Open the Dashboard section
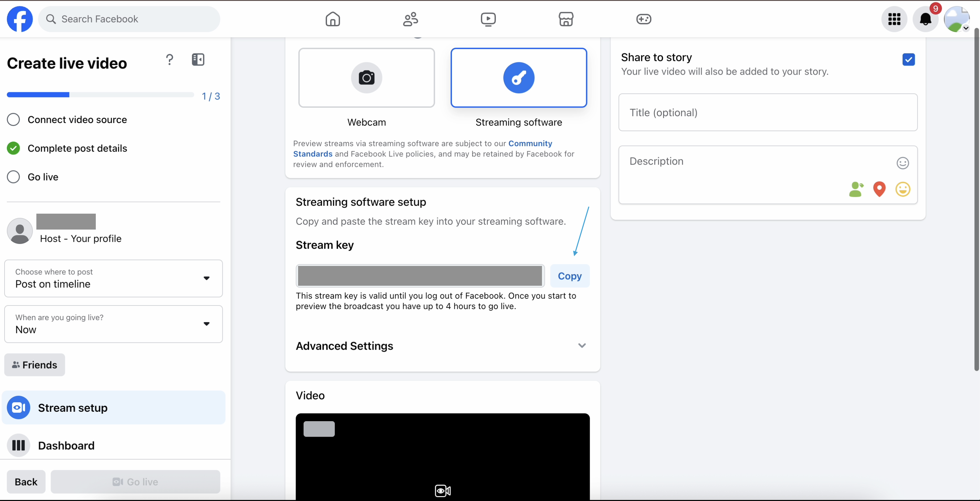The image size is (980, 501). tap(113, 445)
